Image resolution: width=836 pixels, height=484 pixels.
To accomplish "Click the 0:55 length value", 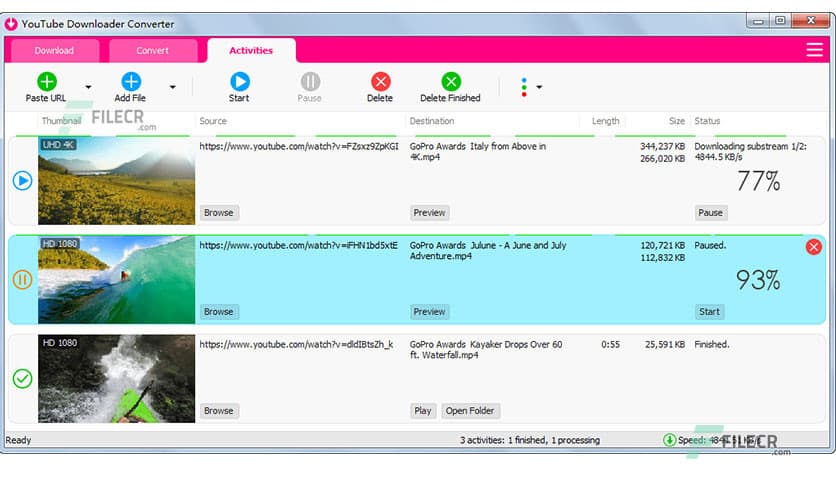I will tap(610, 344).
